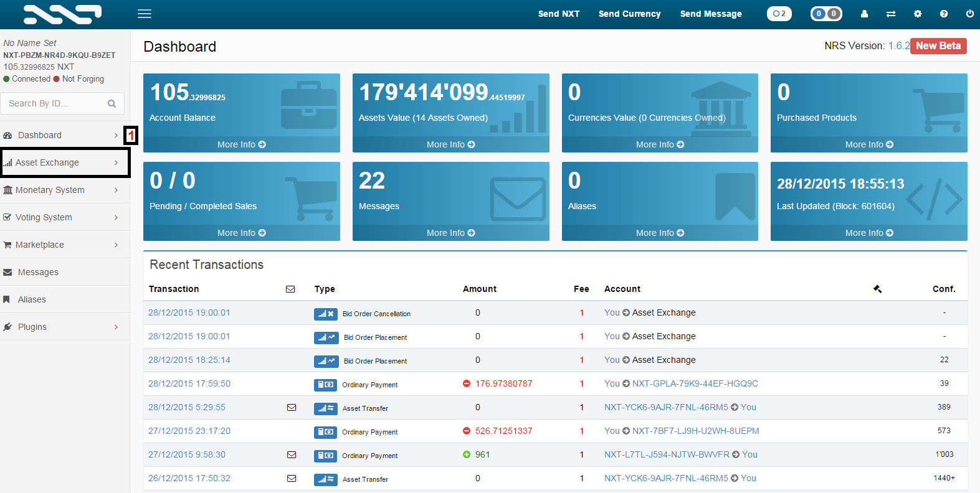Open account NXT-7BF7-LJ9H-U2WH-8UEPM
The image size is (980, 493).
(696, 431)
